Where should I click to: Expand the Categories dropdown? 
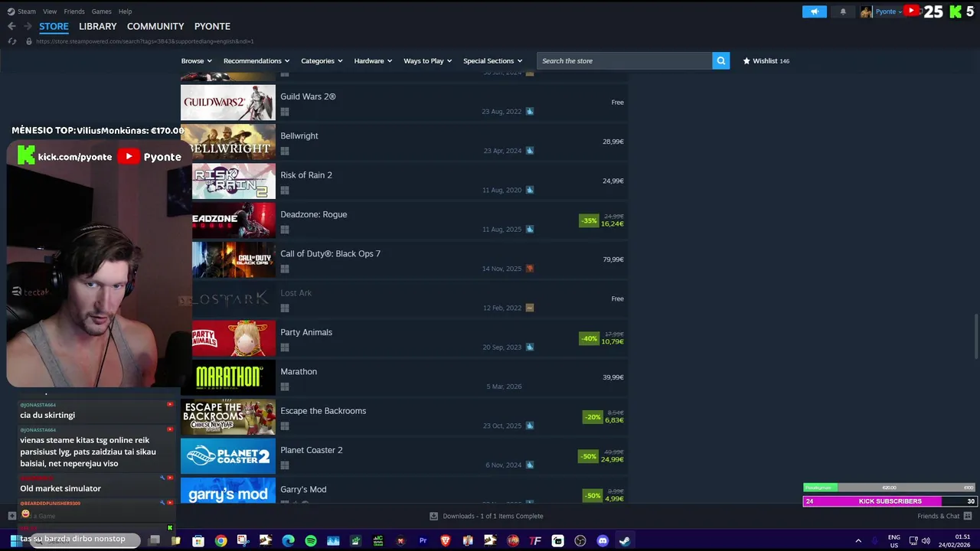(322, 60)
